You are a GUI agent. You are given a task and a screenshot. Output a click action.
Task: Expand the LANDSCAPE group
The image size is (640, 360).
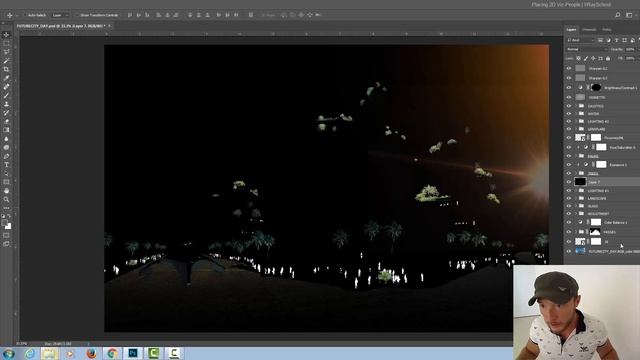[576, 198]
